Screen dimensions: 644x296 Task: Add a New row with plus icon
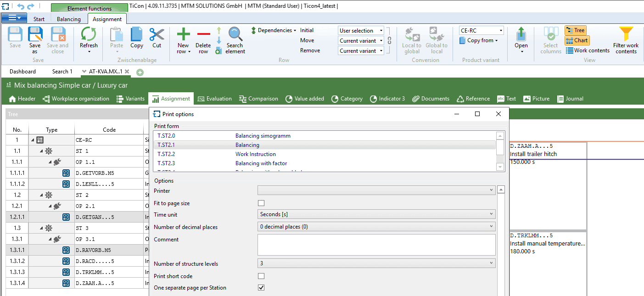point(183,35)
